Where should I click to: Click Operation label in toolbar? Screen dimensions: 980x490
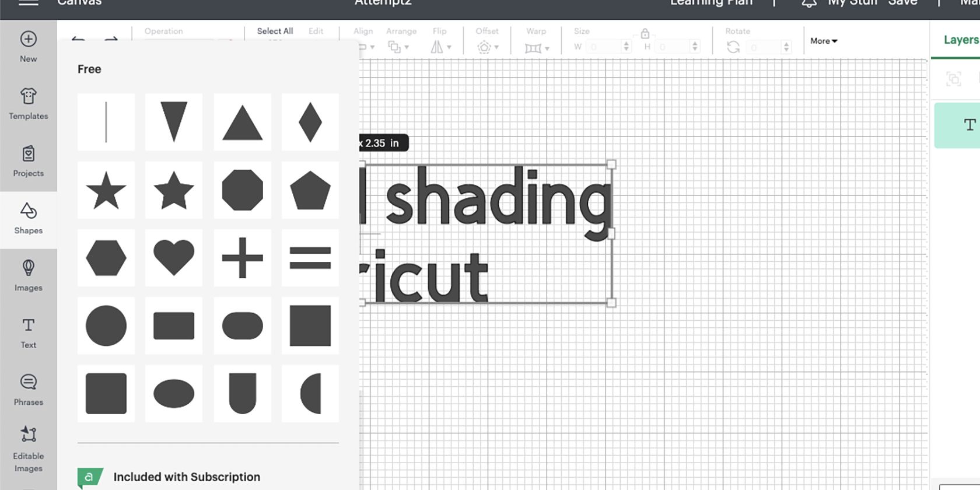click(163, 31)
